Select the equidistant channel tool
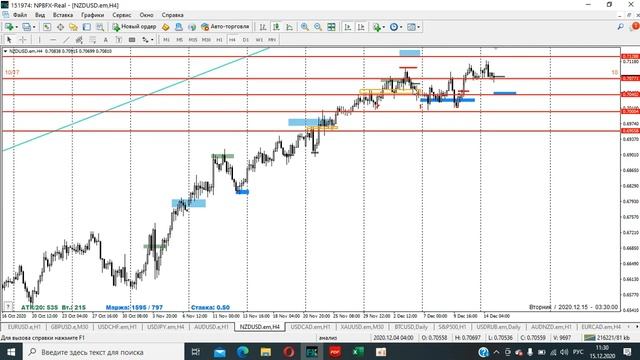640x360 pixels. [x=79, y=40]
